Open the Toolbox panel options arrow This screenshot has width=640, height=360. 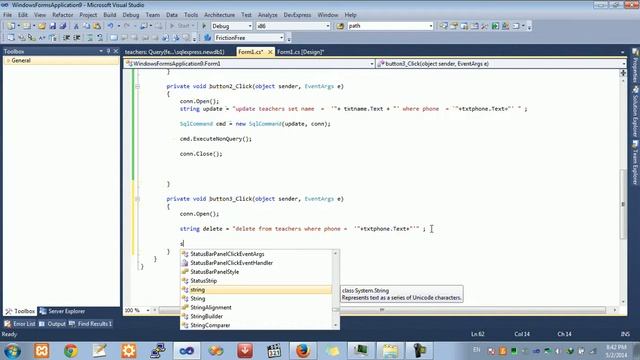point(101,51)
